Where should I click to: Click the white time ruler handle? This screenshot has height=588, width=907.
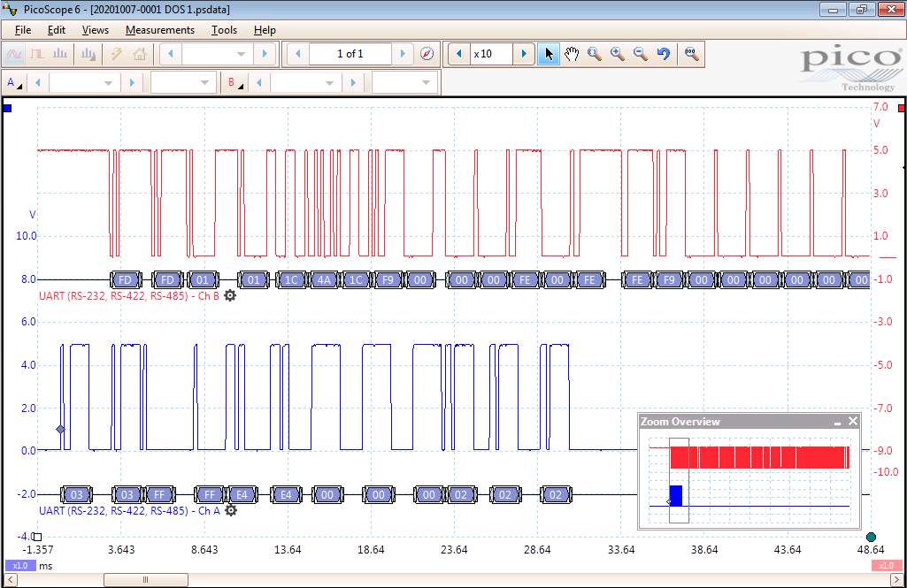[x=37, y=537]
